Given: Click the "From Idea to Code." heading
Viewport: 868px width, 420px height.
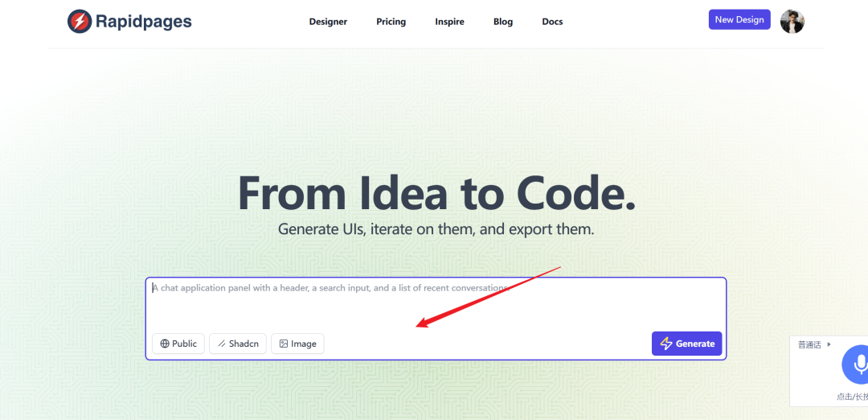Looking at the screenshot, I should (x=436, y=192).
